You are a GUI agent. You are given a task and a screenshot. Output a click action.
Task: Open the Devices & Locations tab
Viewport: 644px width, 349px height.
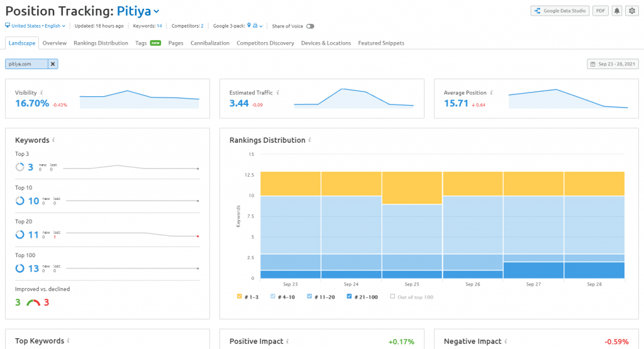[326, 43]
